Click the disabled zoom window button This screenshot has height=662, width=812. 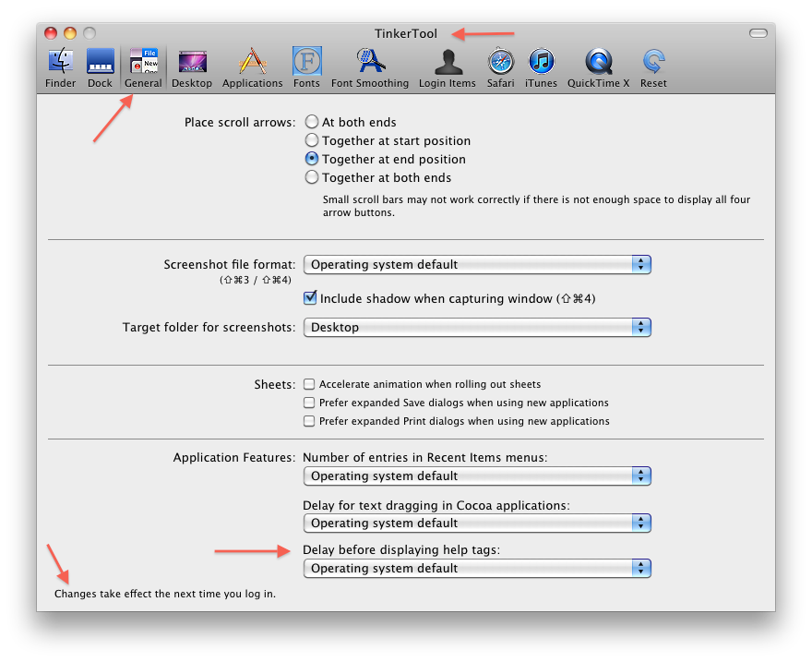[x=90, y=33]
